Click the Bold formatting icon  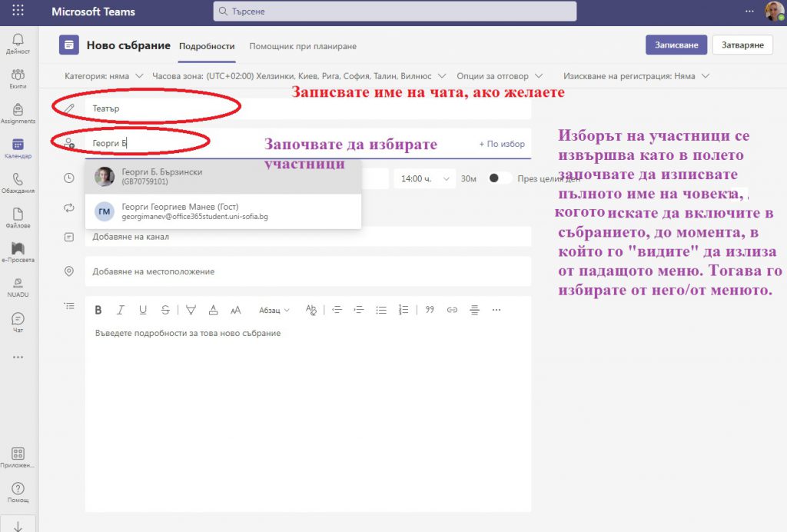[98, 310]
